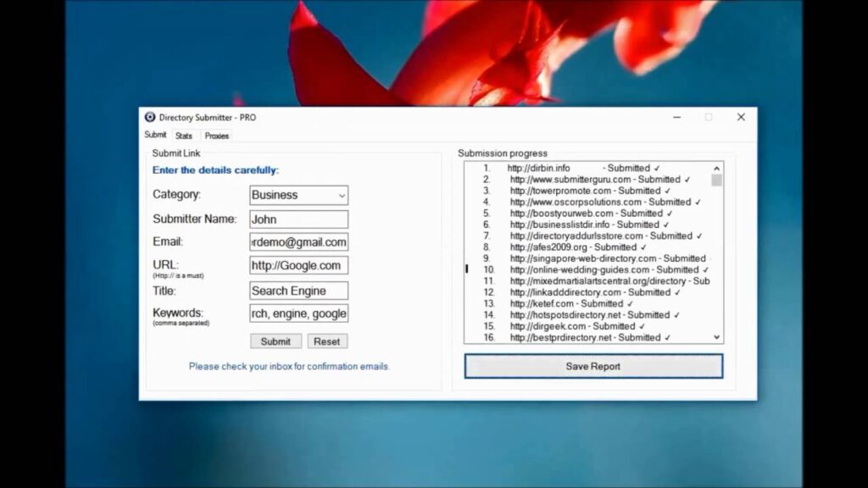868x488 pixels.
Task: Select the http://directoryaddurlsstore.com row
Action: tap(588, 236)
